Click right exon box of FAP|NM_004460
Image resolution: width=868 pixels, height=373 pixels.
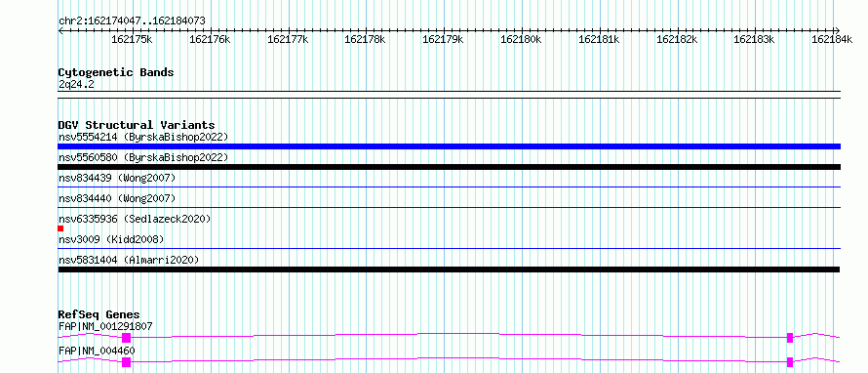790,362
